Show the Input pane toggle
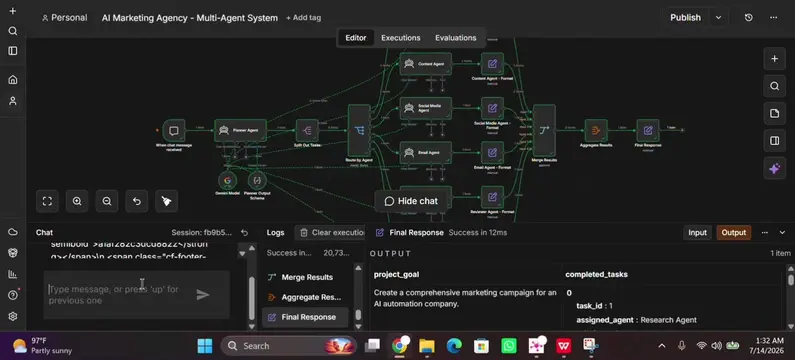The image size is (795, 360). pos(697,233)
